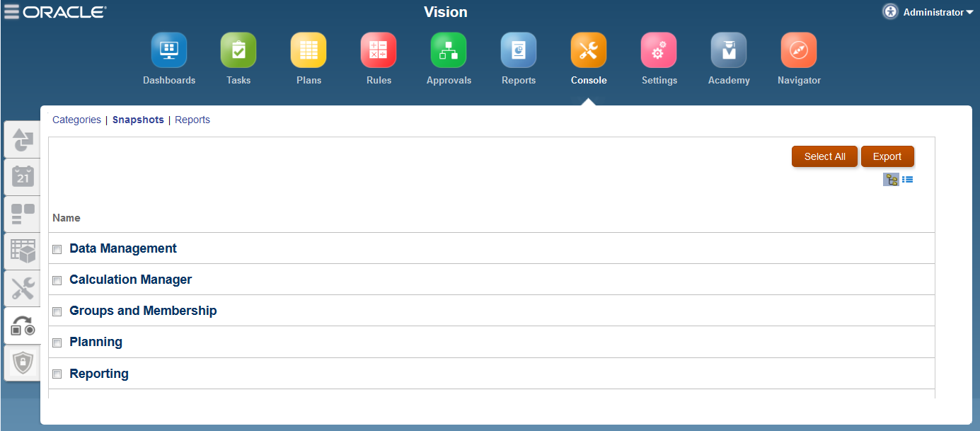Check the Planning checkbox

click(57, 343)
